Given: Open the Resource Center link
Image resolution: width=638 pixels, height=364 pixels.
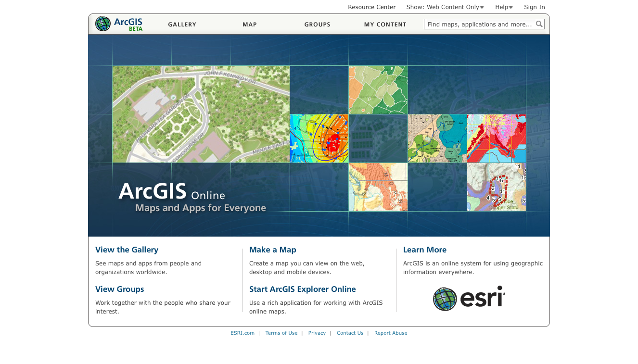Looking at the screenshot, I should click(x=371, y=7).
